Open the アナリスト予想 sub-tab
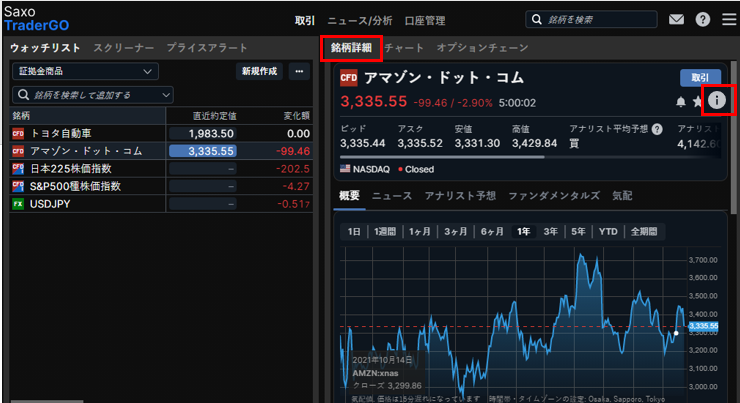The height and width of the screenshot is (403, 740). tap(460, 196)
